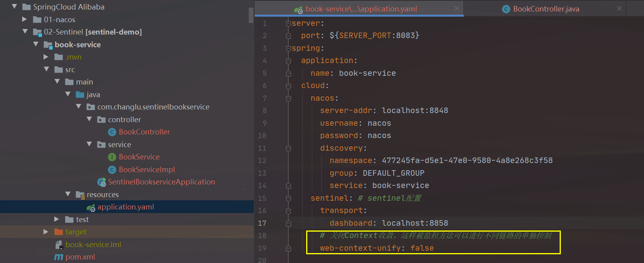Collapse the SpringCloud Alibaba root folder
This screenshot has width=644, height=263.
[14, 6]
